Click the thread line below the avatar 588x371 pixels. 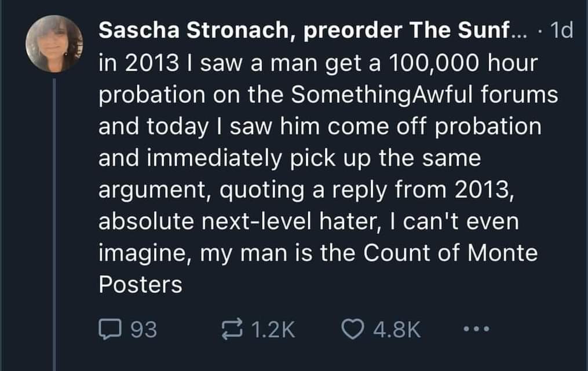[54, 220]
